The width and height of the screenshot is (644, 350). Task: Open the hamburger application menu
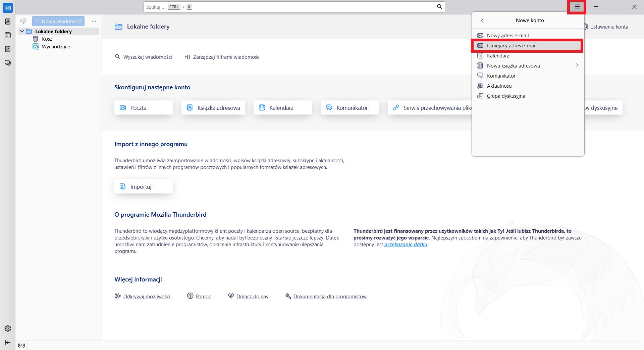point(577,7)
